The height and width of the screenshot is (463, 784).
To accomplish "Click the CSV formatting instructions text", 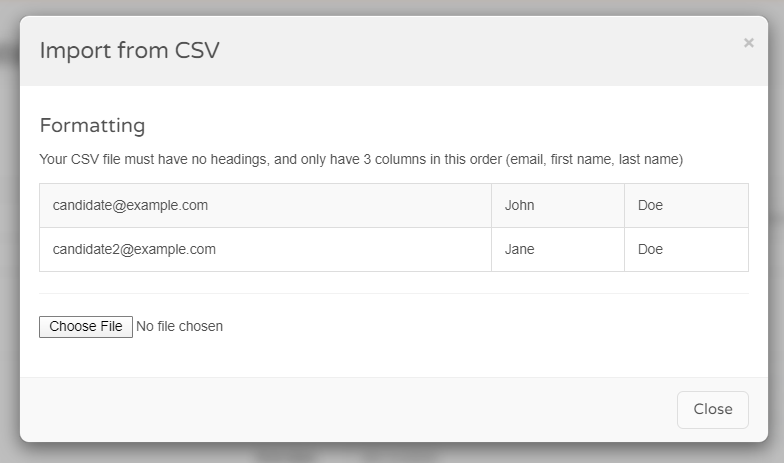I will click(x=361, y=160).
